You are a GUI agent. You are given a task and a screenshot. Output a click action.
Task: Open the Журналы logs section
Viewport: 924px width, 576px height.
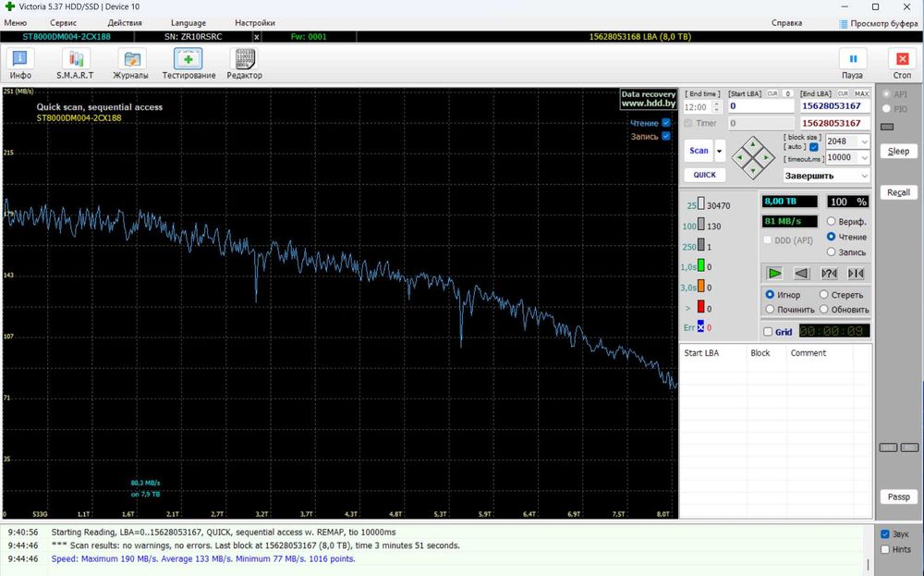(131, 64)
